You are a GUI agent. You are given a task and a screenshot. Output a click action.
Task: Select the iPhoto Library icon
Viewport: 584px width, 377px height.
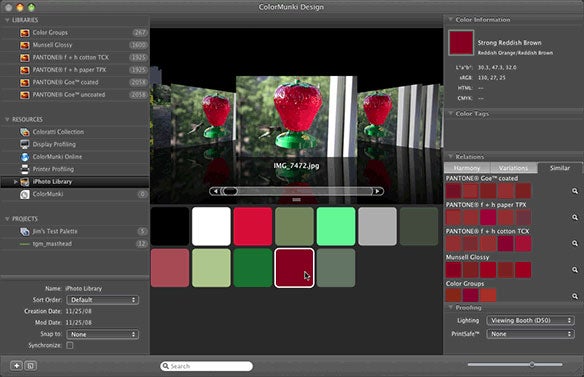tap(25, 182)
